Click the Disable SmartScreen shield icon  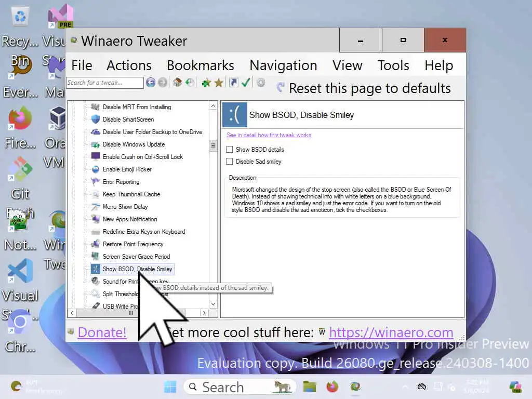(96, 119)
